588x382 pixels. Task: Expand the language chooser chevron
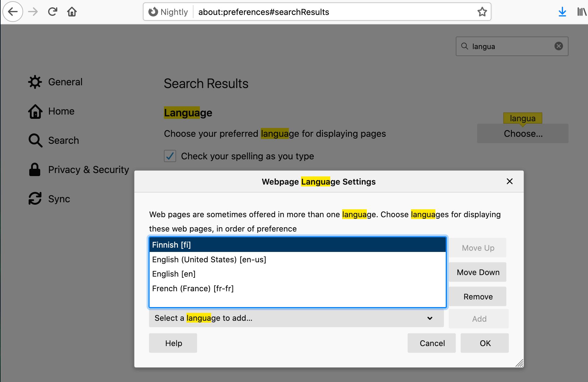[x=430, y=319]
